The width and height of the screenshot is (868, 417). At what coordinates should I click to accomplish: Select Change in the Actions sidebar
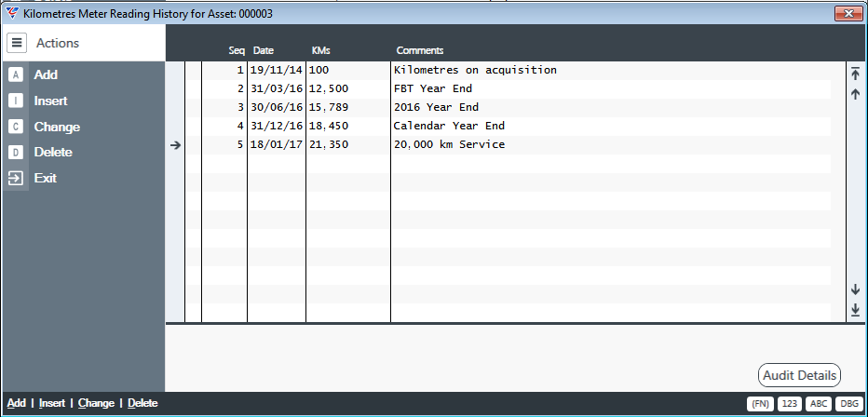tap(57, 127)
